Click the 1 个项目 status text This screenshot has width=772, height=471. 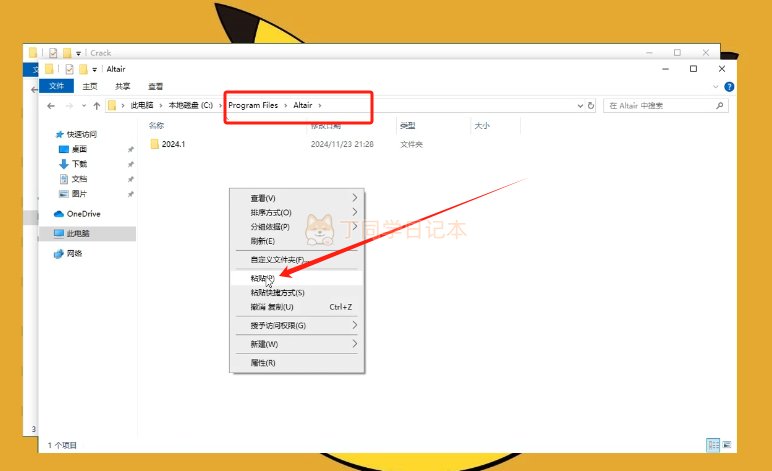(x=63, y=445)
